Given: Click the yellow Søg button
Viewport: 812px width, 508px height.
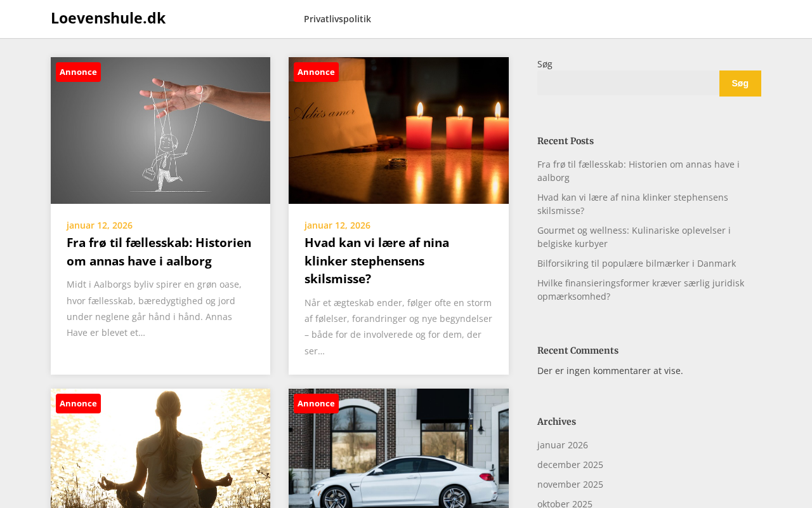Looking at the screenshot, I should [x=740, y=83].
